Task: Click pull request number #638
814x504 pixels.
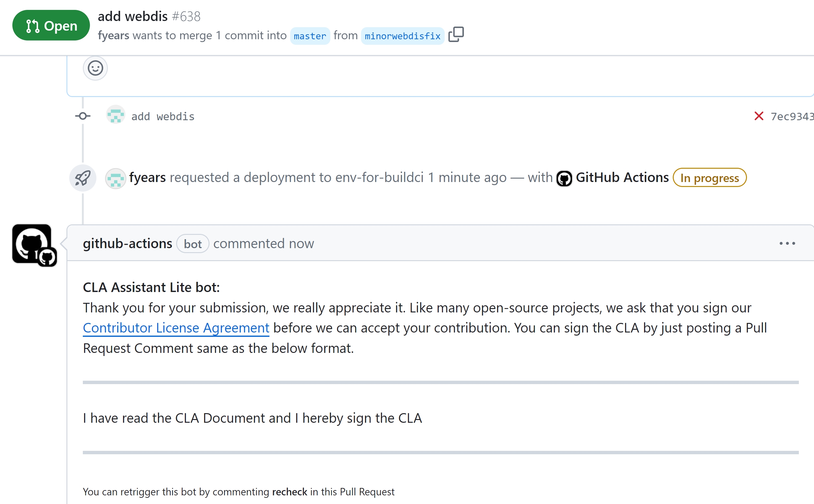Action: tap(186, 16)
